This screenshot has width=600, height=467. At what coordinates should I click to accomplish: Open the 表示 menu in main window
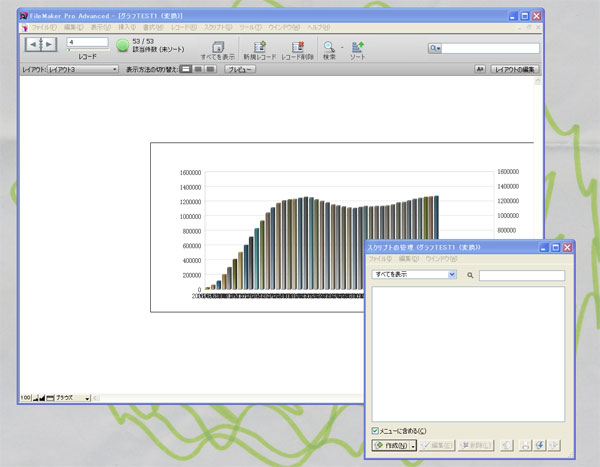coord(101,28)
